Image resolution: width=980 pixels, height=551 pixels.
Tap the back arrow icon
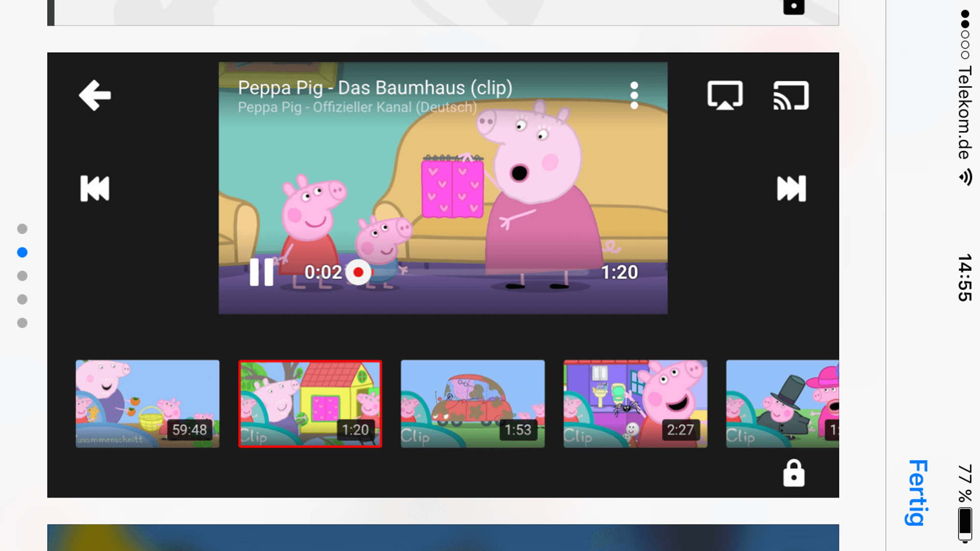(x=95, y=95)
